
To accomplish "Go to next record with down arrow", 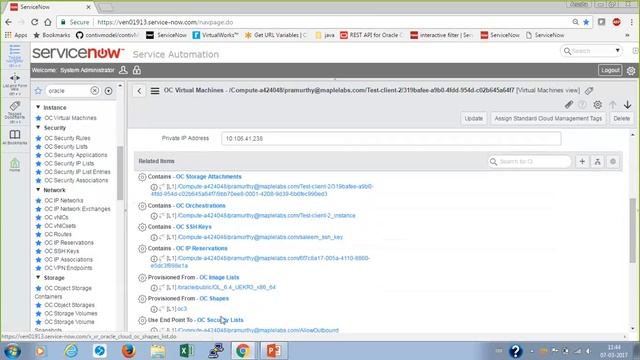I will [627, 104].
